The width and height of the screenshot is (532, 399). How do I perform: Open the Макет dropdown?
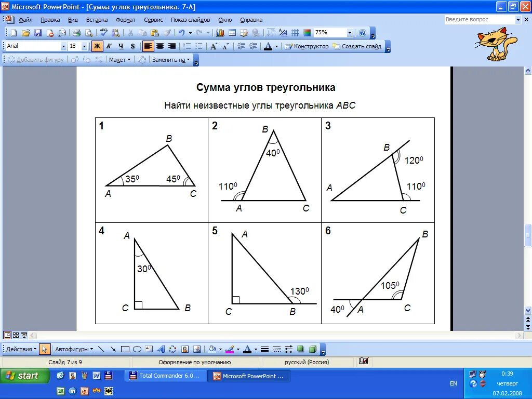(x=119, y=60)
